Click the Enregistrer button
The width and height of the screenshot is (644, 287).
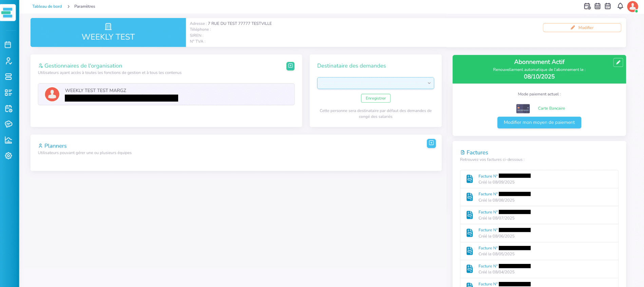click(376, 98)
